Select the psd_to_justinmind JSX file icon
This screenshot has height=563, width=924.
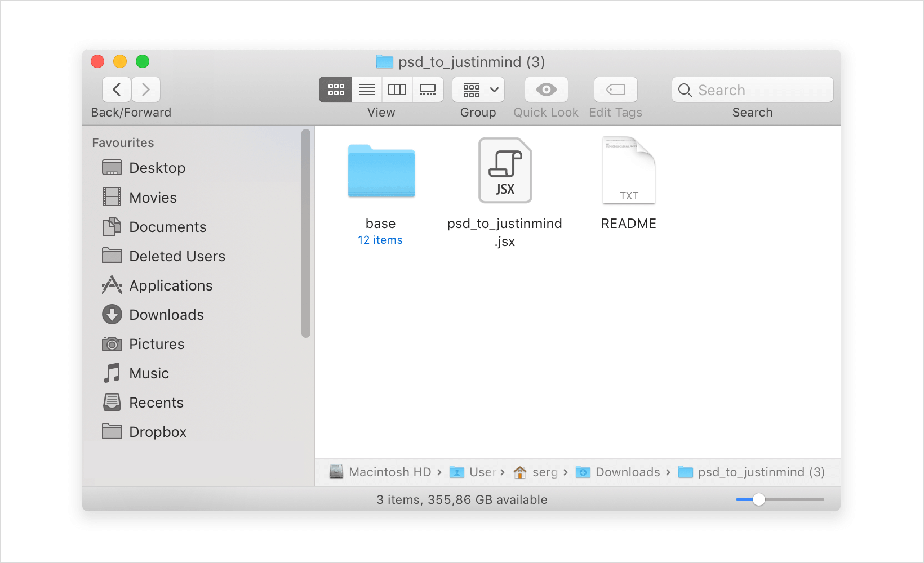pos(505,171)
